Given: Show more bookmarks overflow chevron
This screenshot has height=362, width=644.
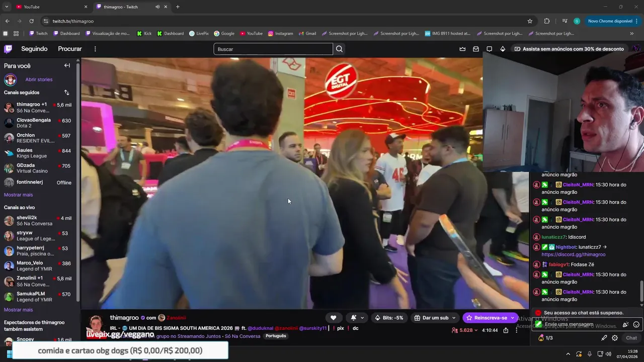Looking at the screenshot, I should [x=632, y=34].
